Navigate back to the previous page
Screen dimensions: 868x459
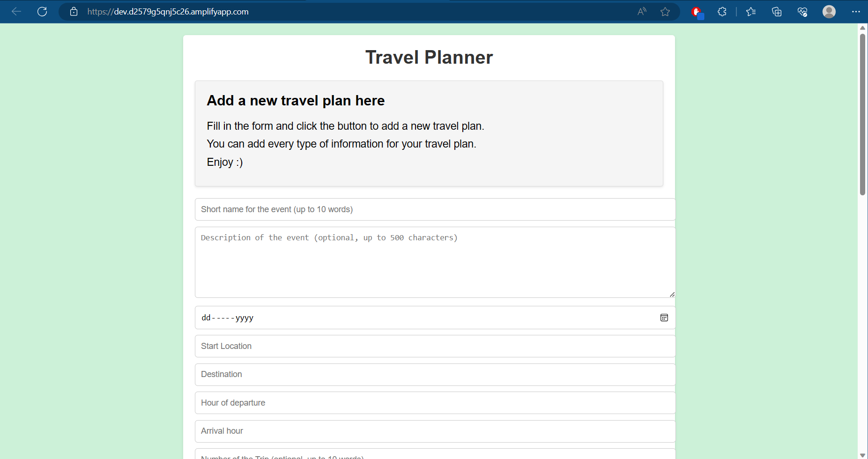pos(17,12)
